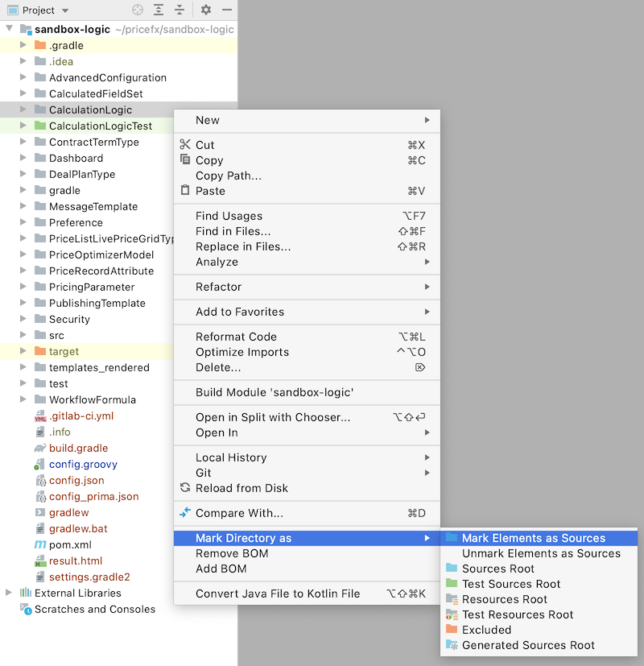Click the locate/select opened file target icon
The height and width of the screenshot is (666, 644).
tap(138, 10)
